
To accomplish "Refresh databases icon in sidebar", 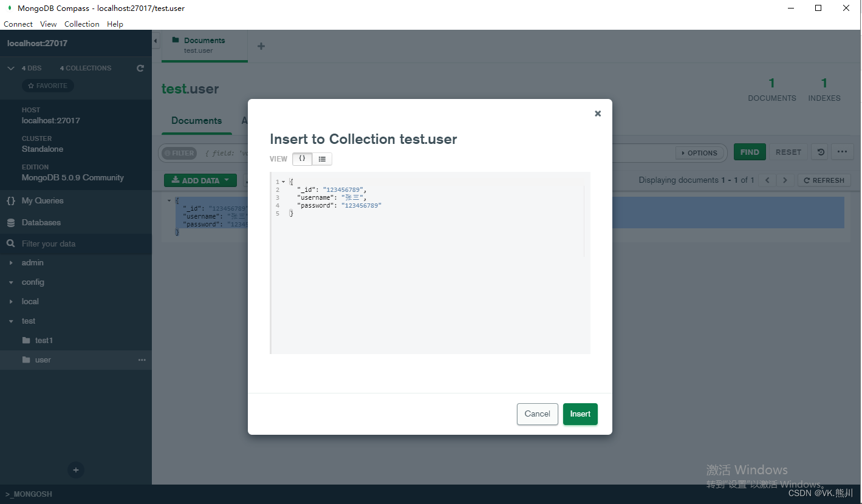I will point(140,68).
